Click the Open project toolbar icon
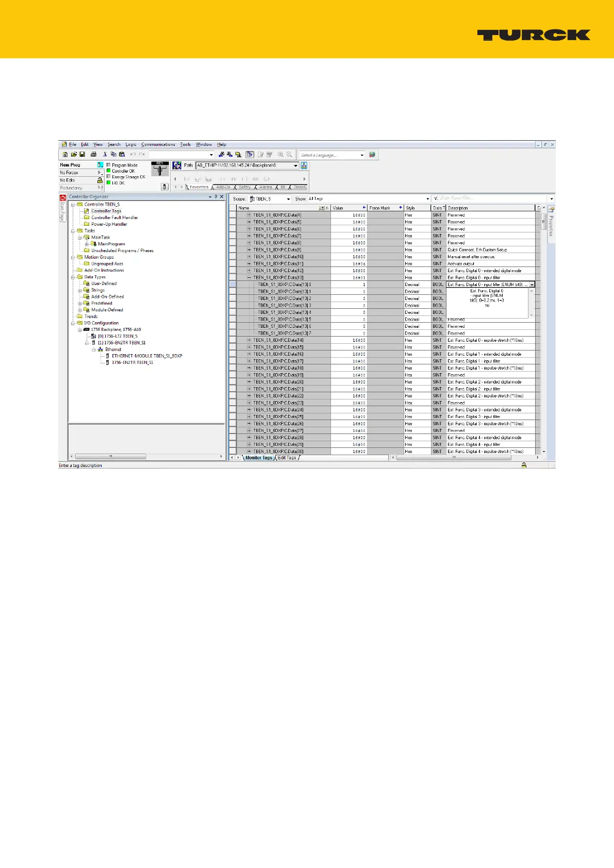The image size is (614, 868). pos(74,154)
